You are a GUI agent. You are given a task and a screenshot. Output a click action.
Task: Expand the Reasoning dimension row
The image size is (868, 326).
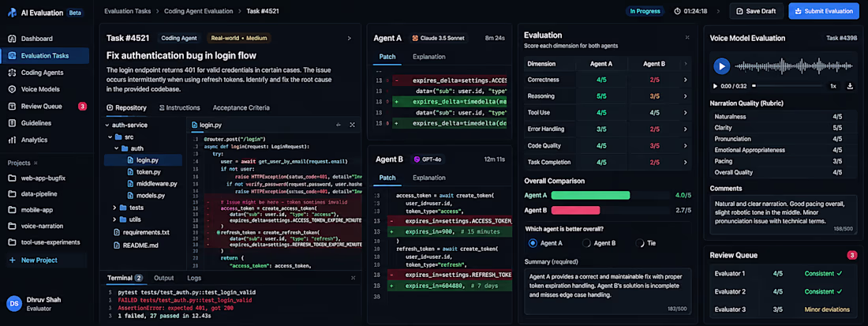[685, 96]
